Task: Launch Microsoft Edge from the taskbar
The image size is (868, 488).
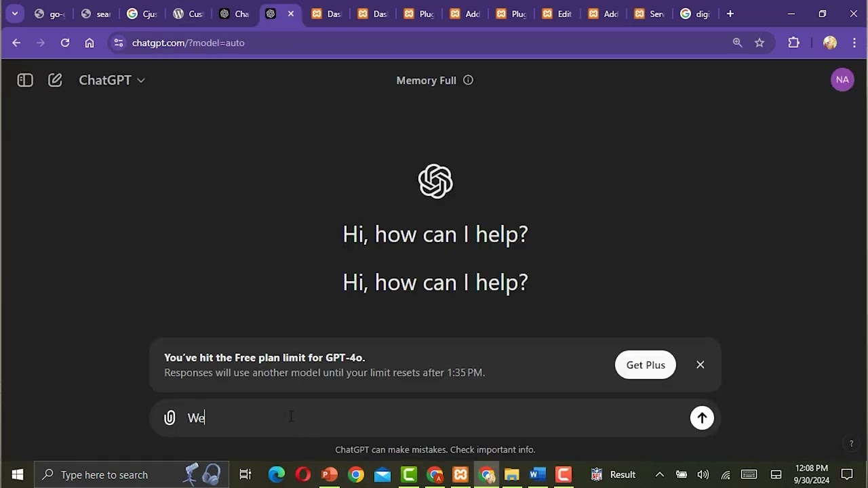Action: coord(277,474)
